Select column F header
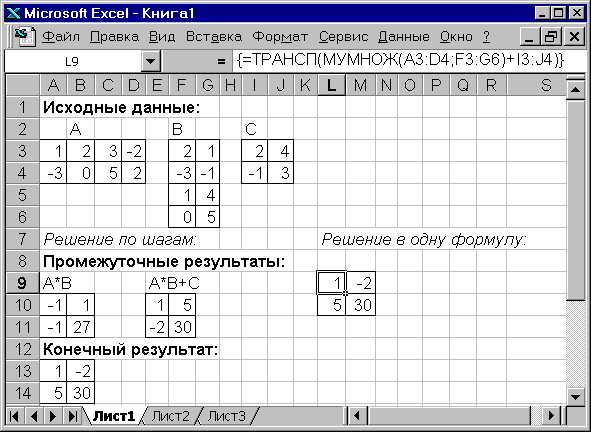 tap(182, 85)
